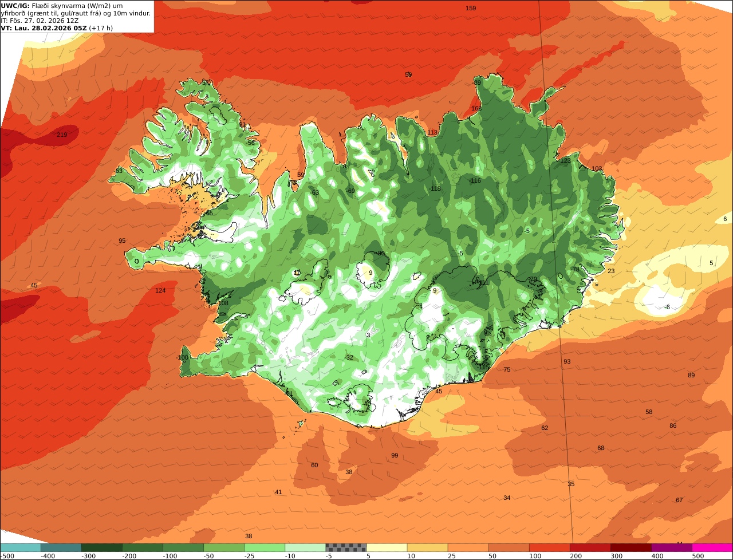The height and width of the screenshot is (560, 733).
Task: Click the 103 value off the east coast
Action: point(597,168)
